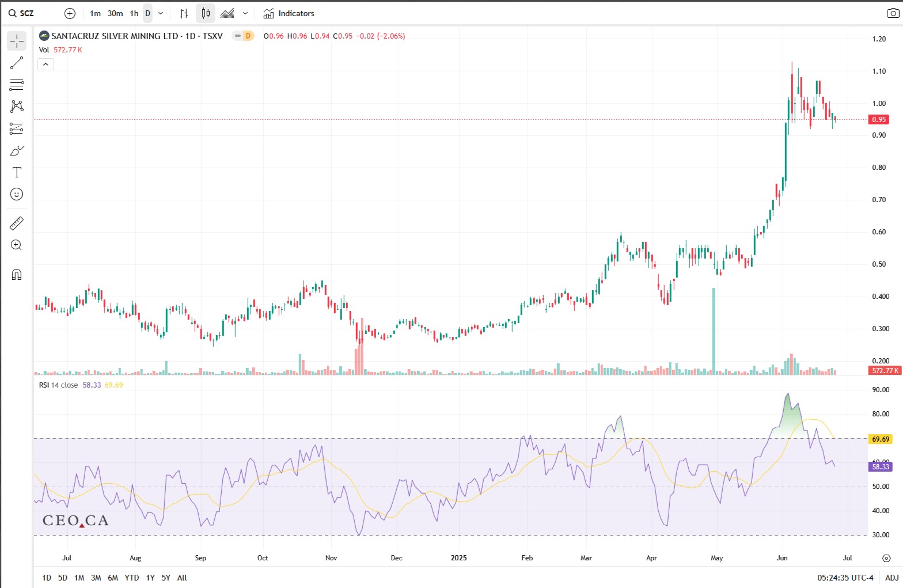Viewport: 903px width, 588px height.
Task: Set range to 6M
Action: point(113,578)
